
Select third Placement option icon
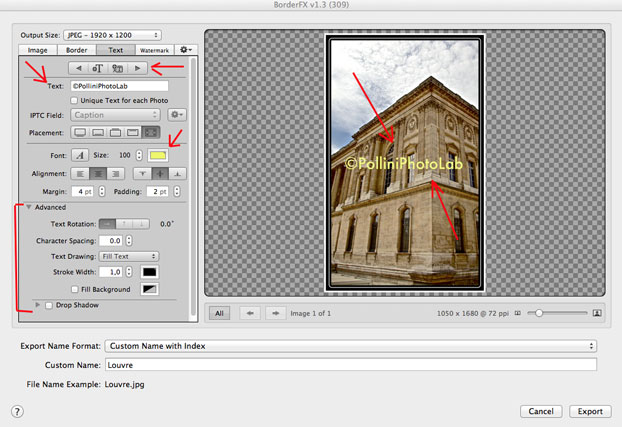click(x=115, y=132)
